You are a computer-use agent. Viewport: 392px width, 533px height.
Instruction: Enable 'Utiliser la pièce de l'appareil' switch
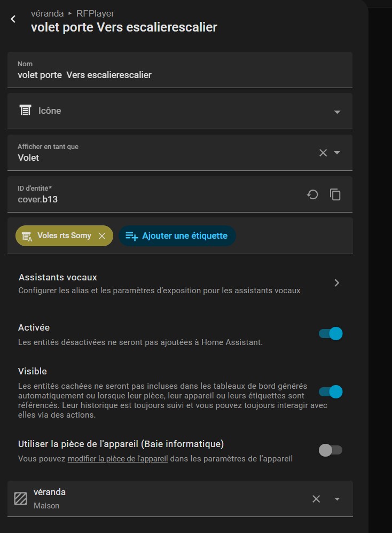click(330, 450)
